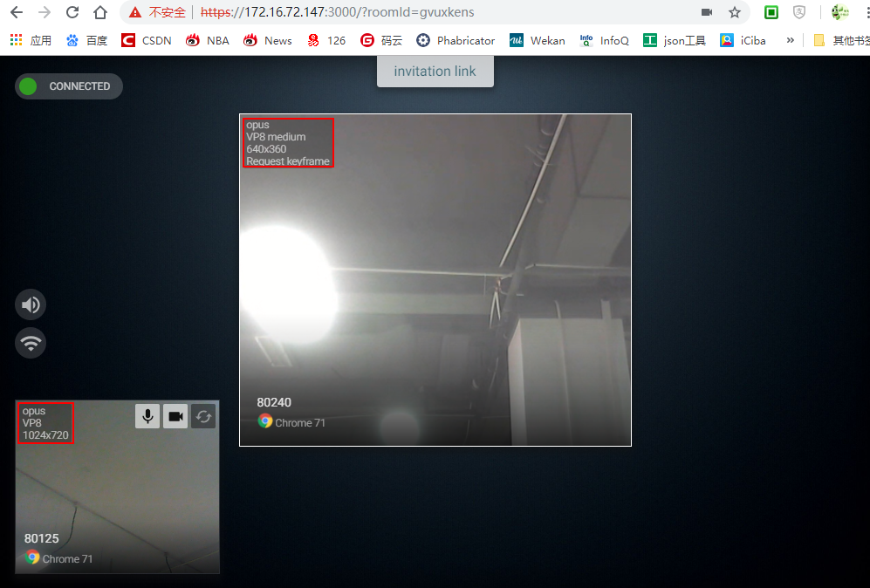Mute the local microphone
The width and height of the screenshot is (870, 588).
(x=147, y=416)
